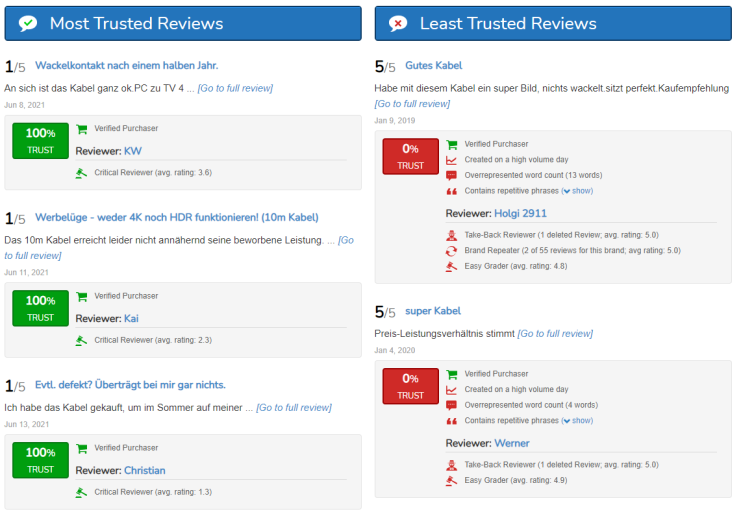Click the red quote icon in Holgi 2911's card
Screen dimensions: 754x518
[x=451, y=191]
